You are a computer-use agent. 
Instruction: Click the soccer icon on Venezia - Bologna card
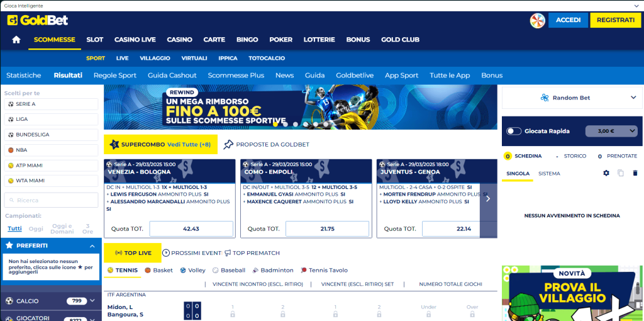(x=109, y=164)
